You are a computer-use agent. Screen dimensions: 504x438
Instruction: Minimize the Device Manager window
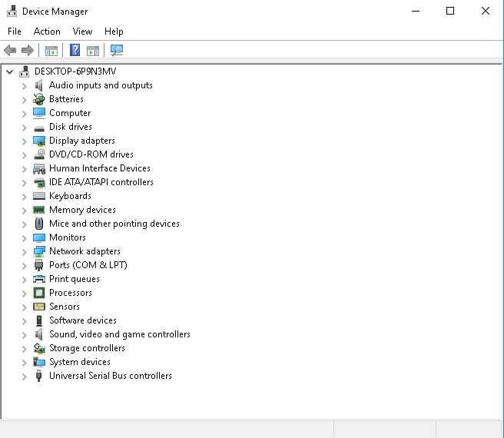tap(416, 11)
